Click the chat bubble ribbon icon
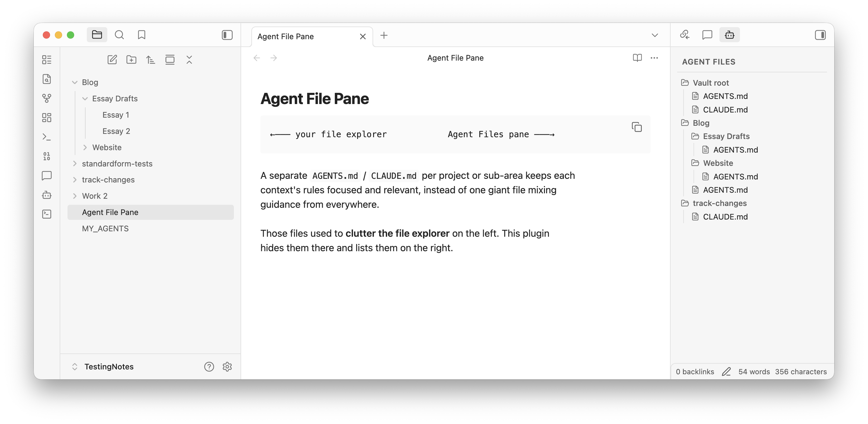 click(x=47, y=175)
